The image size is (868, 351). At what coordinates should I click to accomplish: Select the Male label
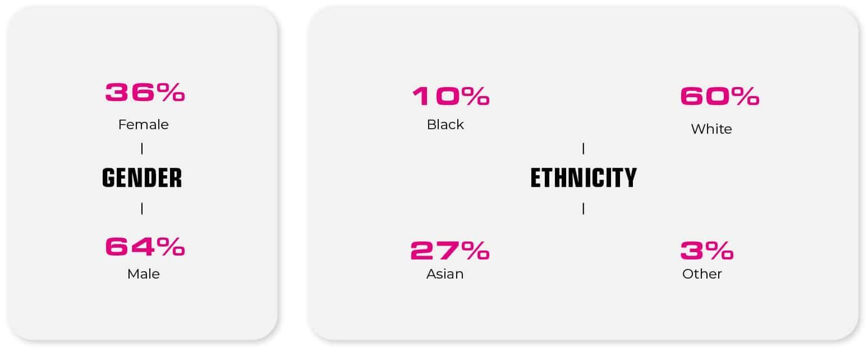coord(144,274)
